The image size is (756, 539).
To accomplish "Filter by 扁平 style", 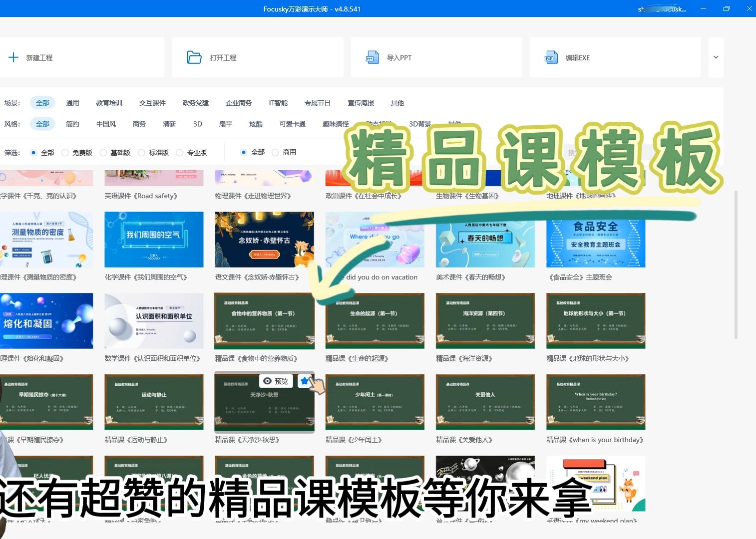I will (226, 124).
